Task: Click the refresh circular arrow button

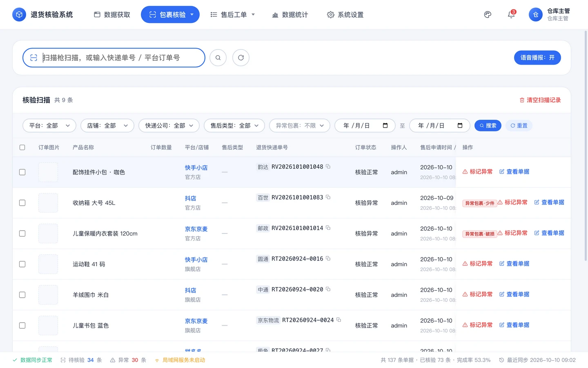Action: tap(241, 58)
